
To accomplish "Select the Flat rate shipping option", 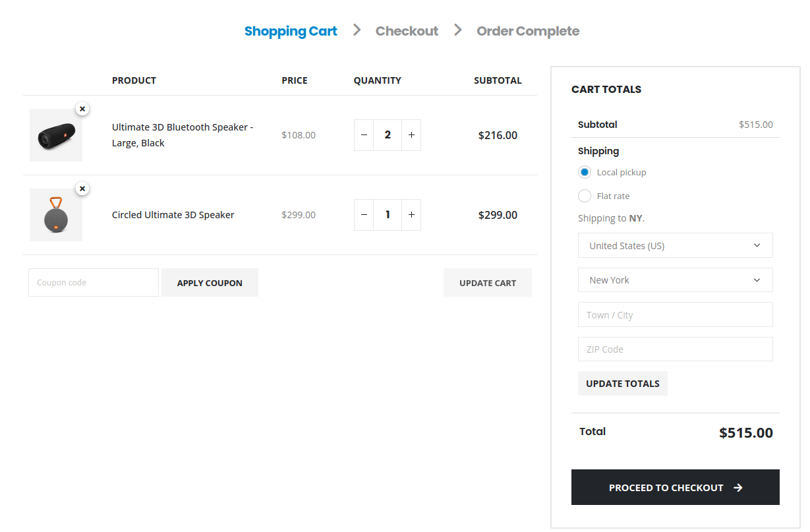I will (585, 196).
